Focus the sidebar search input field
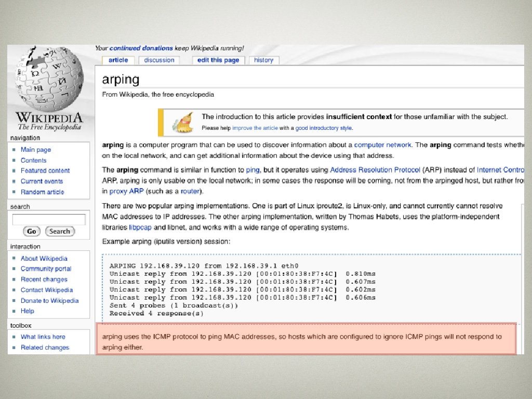The image size is (532, 399). (48, 220)
